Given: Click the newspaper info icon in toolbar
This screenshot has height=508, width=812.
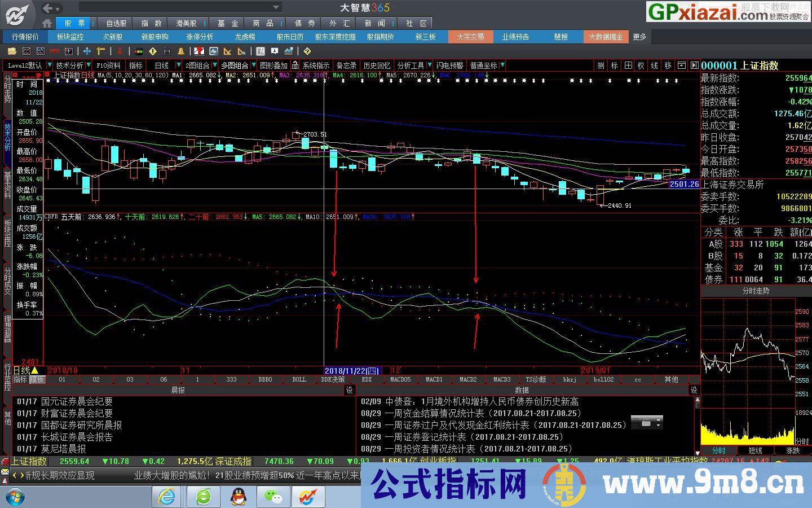Looking at the screenshot, I should coord(260,51).
